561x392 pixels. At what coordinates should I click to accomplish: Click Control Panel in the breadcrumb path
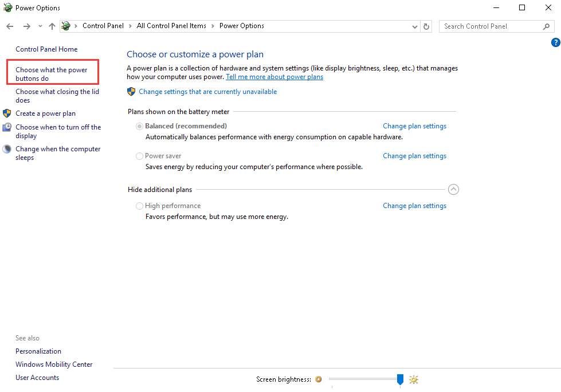[103, 26]
